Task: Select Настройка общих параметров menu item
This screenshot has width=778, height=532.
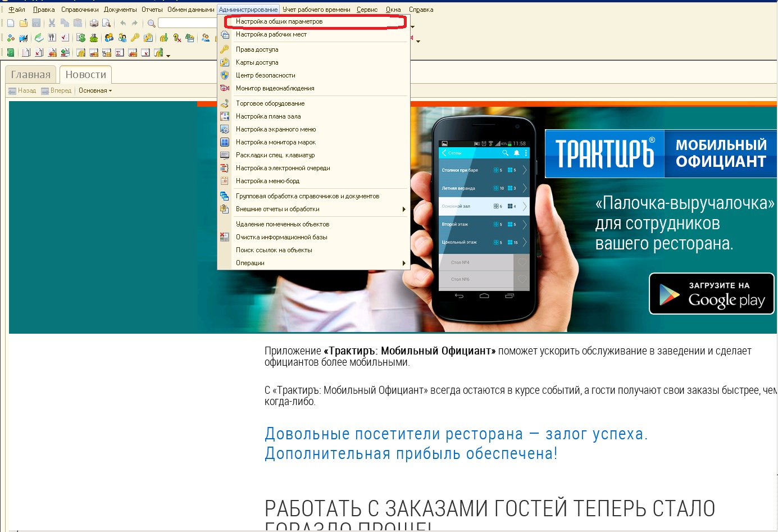Action: pos(313,21)
